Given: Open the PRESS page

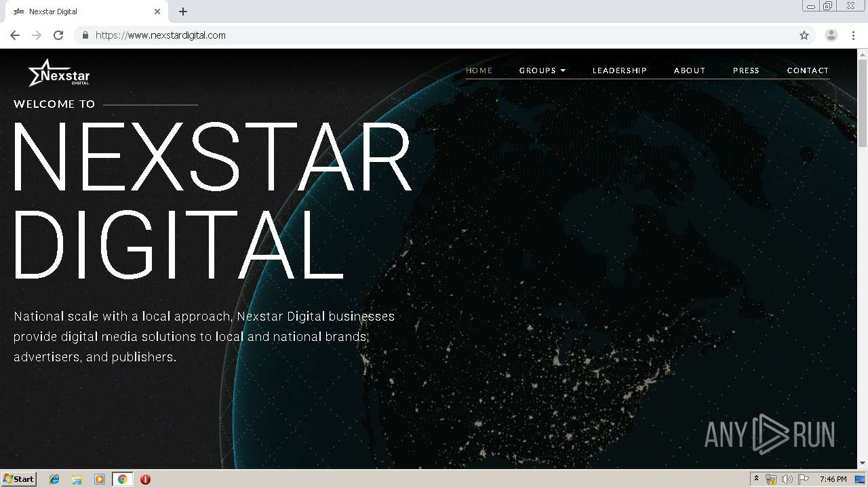Looking at the screenshot, I should tap(746, 70).
